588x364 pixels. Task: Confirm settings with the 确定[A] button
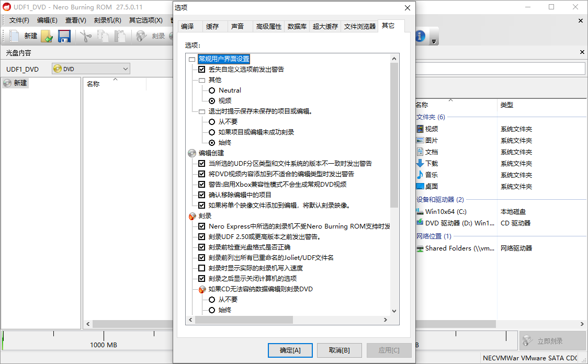coord(290,350)
